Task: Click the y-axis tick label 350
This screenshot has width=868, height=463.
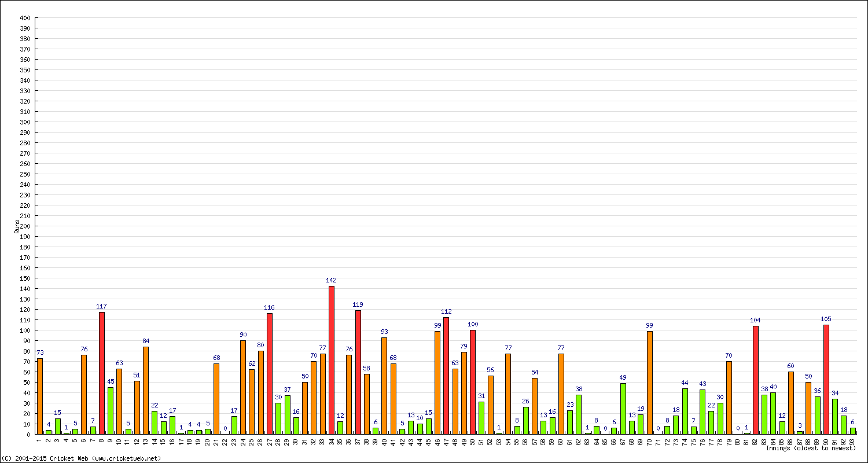Action: (x=25, y=70)
